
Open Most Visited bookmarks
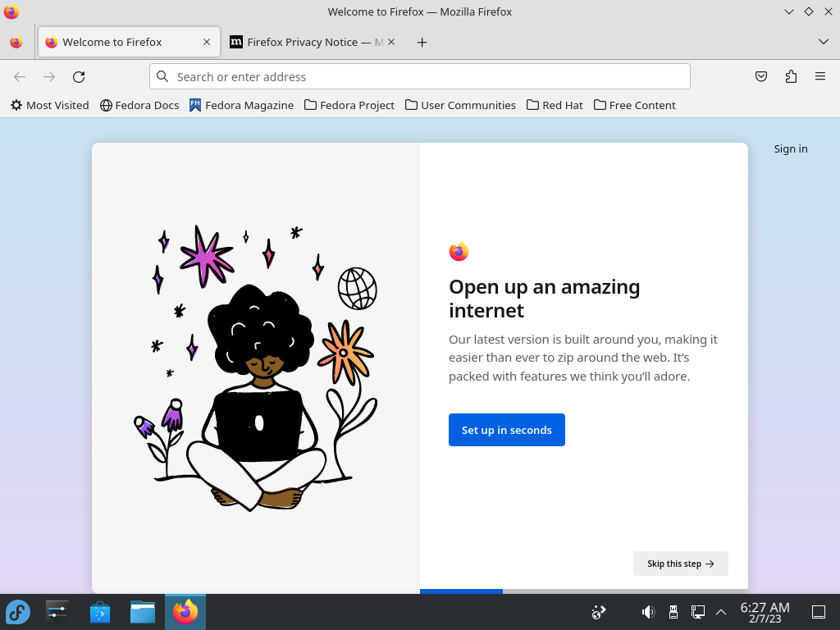coord(50,105)
